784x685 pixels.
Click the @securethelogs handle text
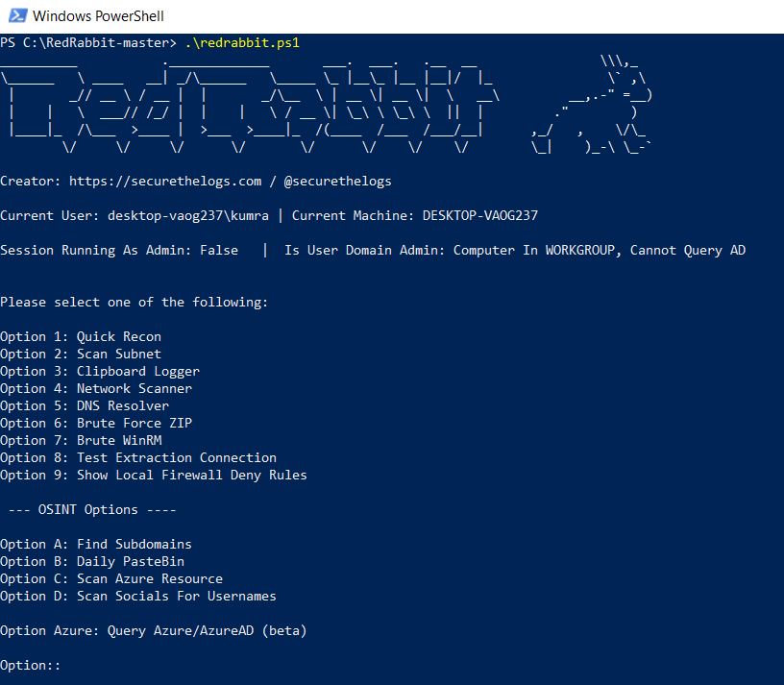(337, 181)
